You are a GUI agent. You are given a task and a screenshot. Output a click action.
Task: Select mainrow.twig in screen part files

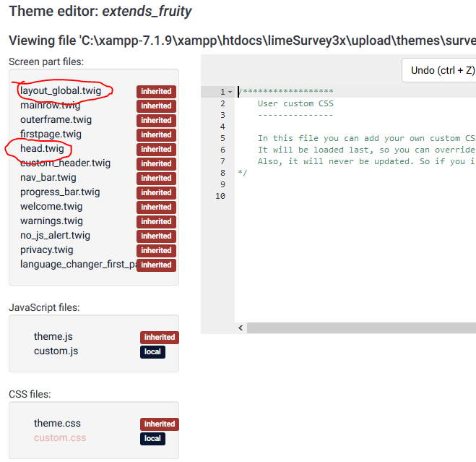51,106
